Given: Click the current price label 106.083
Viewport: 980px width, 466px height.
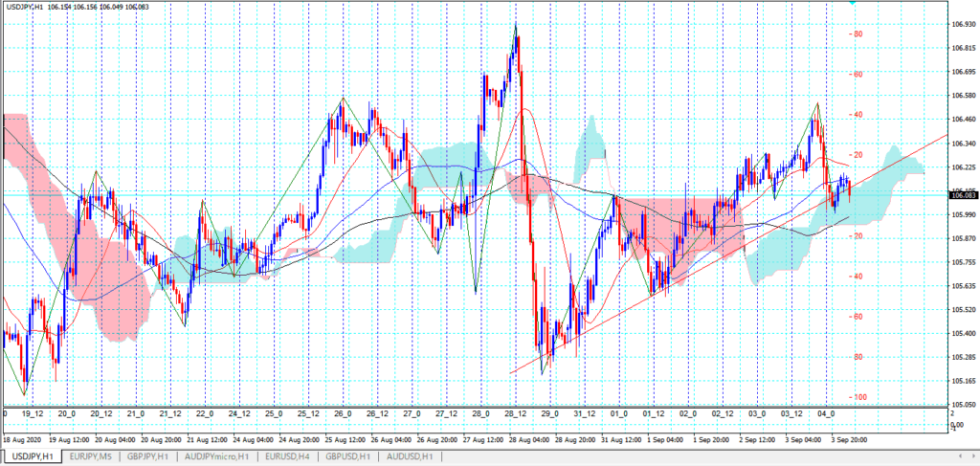Looking at the screenshot, I should click(963, 195).
